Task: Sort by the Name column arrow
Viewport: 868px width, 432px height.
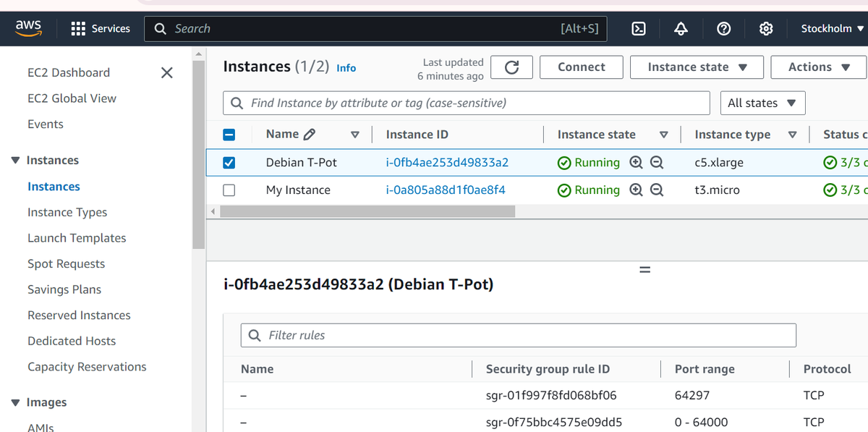Action: click(354, 135)
